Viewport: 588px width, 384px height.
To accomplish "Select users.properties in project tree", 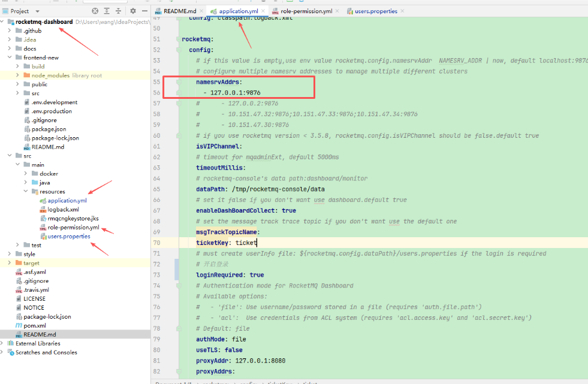I will pyautogui.click(x=69, y=237).
